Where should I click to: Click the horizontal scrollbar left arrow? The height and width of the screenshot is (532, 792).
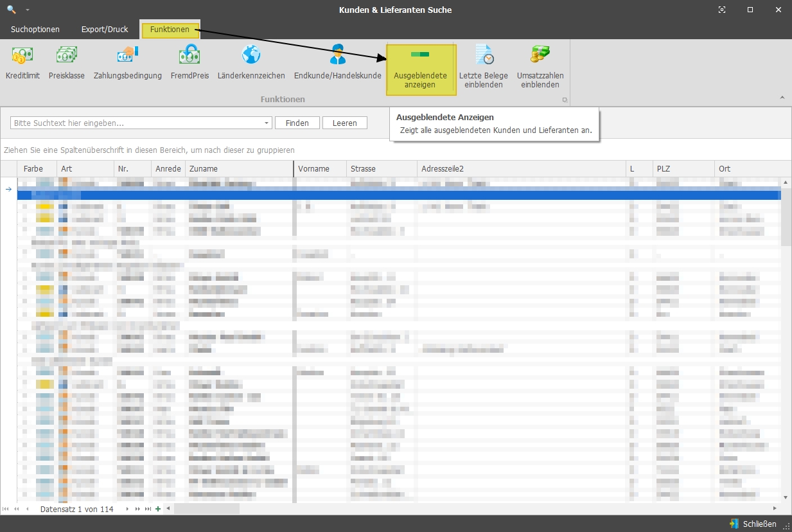click(168, 509)
